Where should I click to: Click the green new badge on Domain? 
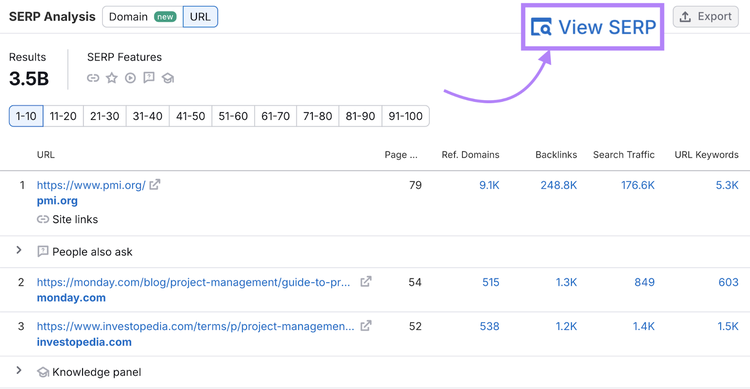click(x=165, y=17)
